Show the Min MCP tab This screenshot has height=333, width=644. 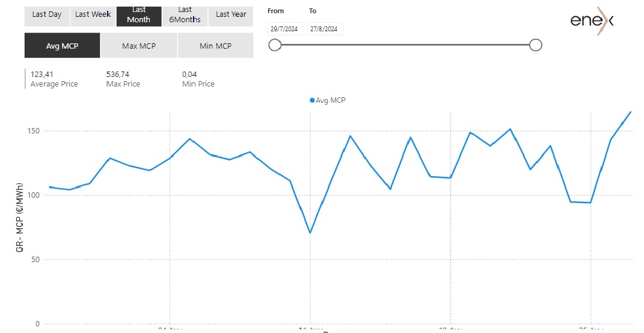point(215,46)
